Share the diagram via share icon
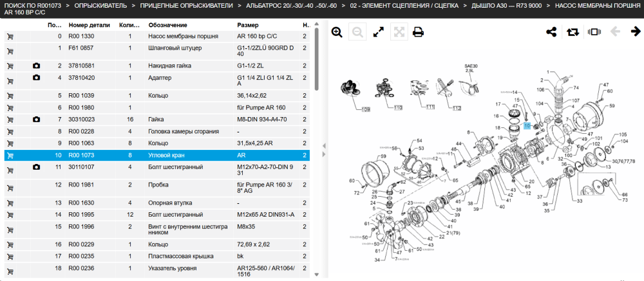The image size is (644, 281). click(x=551, y=32)
